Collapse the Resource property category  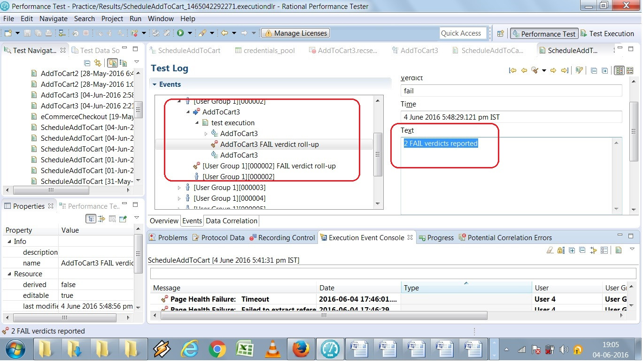point(9,274)
